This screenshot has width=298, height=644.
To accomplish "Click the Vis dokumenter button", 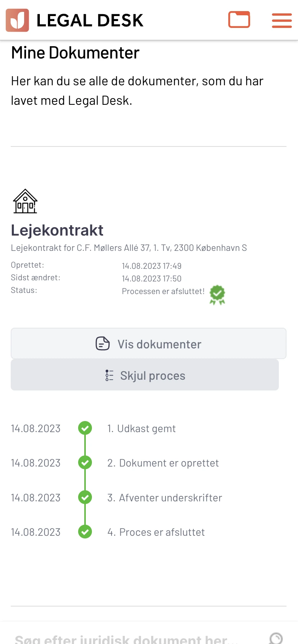I will tap(149, 343).
